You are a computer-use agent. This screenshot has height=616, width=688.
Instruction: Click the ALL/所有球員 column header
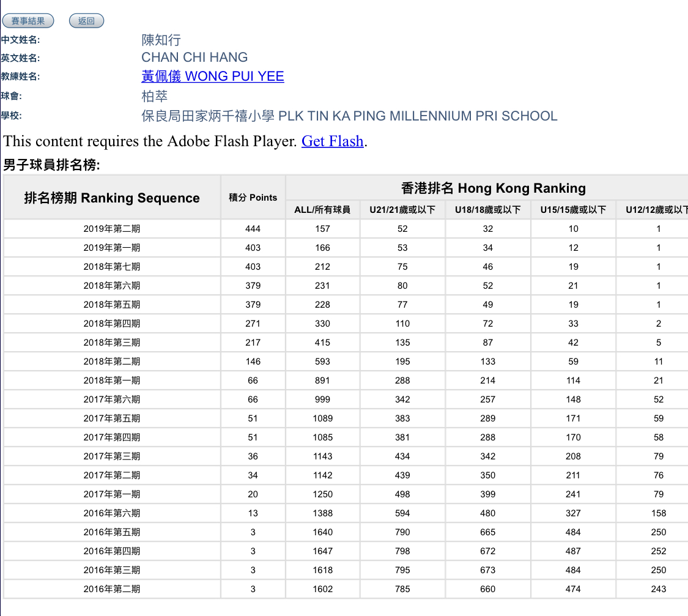pyautogui.click(x=322, y=210)
